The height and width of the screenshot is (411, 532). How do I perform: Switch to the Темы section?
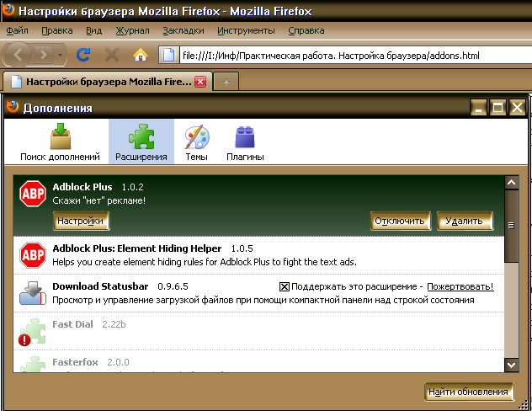coord(196,141)
